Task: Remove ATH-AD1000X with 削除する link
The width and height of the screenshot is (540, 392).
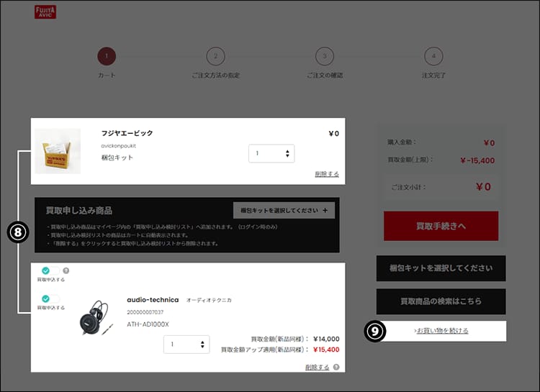Action: [318, 368]
